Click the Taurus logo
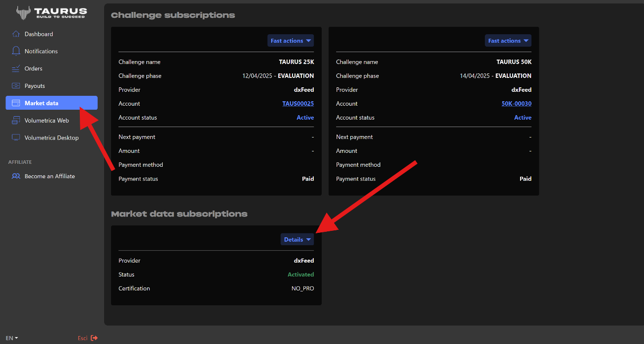This screenshot has width=644, height=344. (x=52, y=12)
